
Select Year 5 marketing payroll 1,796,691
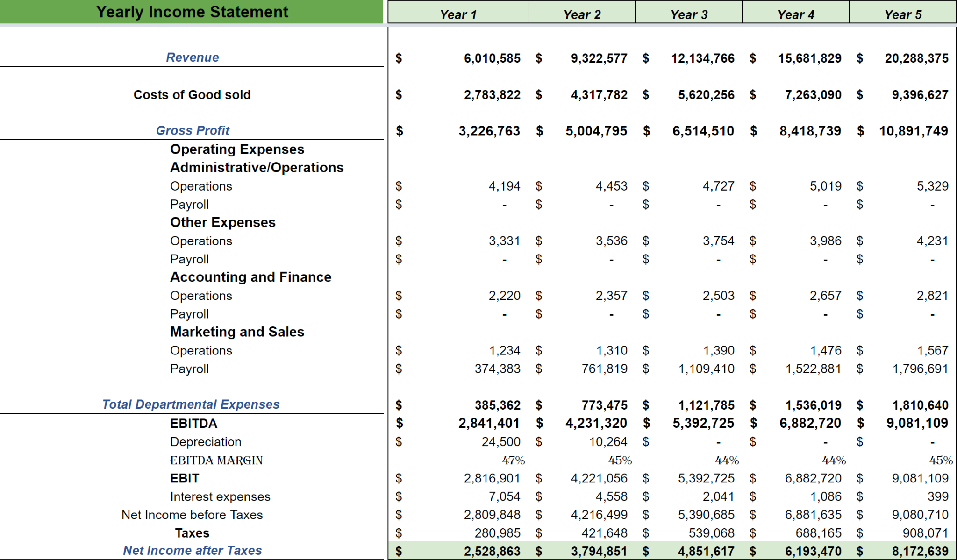(921, 369)
